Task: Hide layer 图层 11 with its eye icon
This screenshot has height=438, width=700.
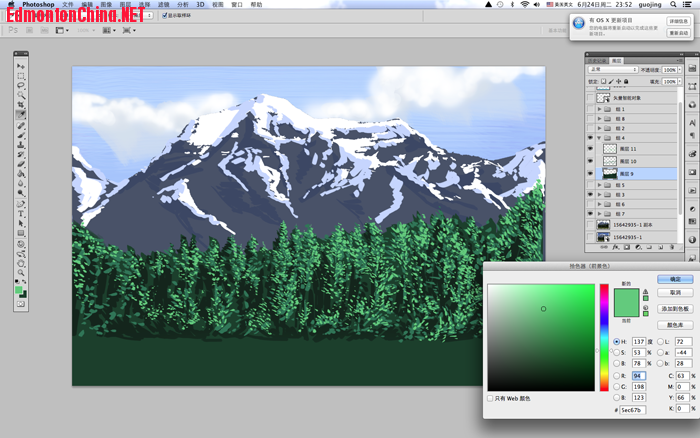Action: (592, 149)
